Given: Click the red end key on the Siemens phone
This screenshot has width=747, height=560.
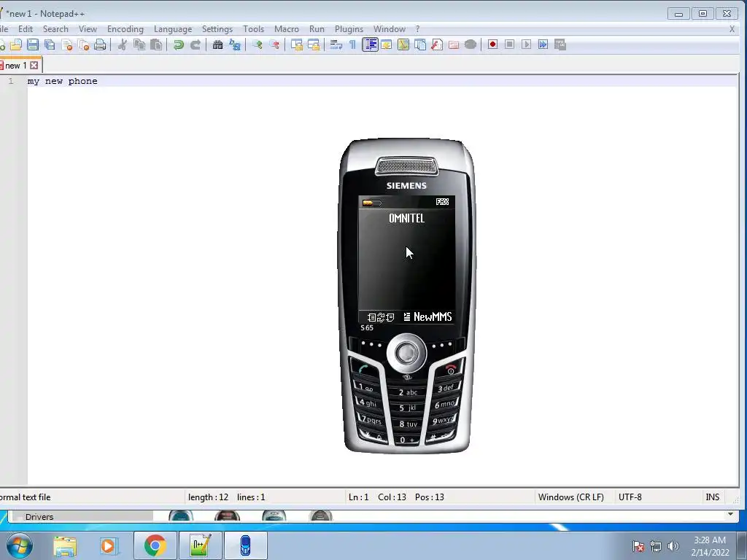Looking at the screenshot, I should [449, 368].
